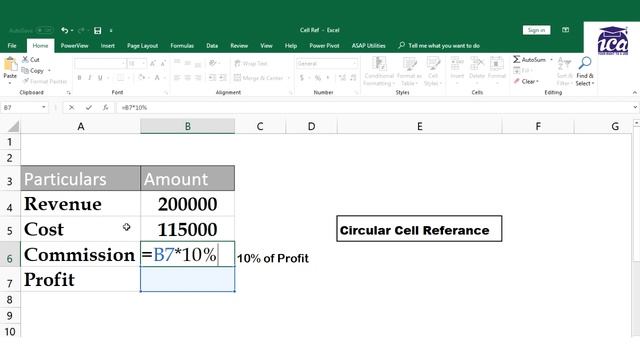Image resolution: width=640 pixels, height=360 pixels.
Task: Toggle the AutoSave switch
Action: (x=44, y=30)
